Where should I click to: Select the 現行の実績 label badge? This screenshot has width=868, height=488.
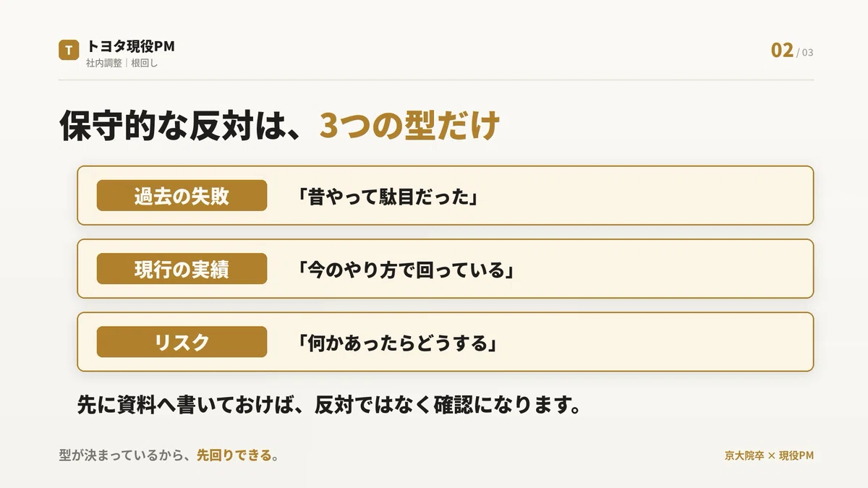pos(182,269)
